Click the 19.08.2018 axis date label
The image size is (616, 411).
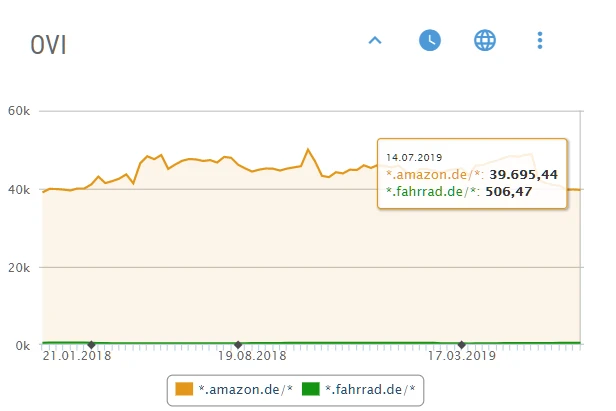(252, 356)
